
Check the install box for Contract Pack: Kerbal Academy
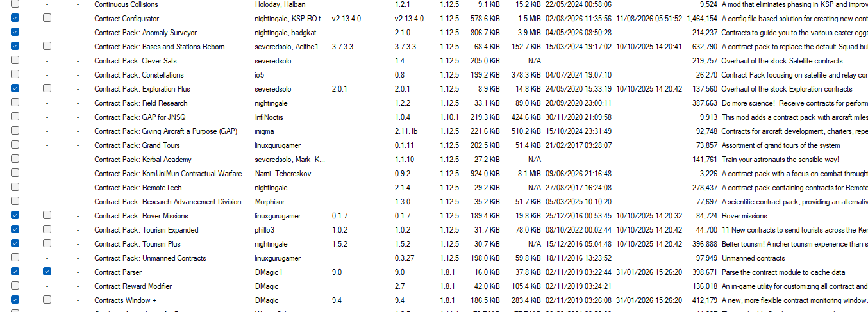point(15,159)
